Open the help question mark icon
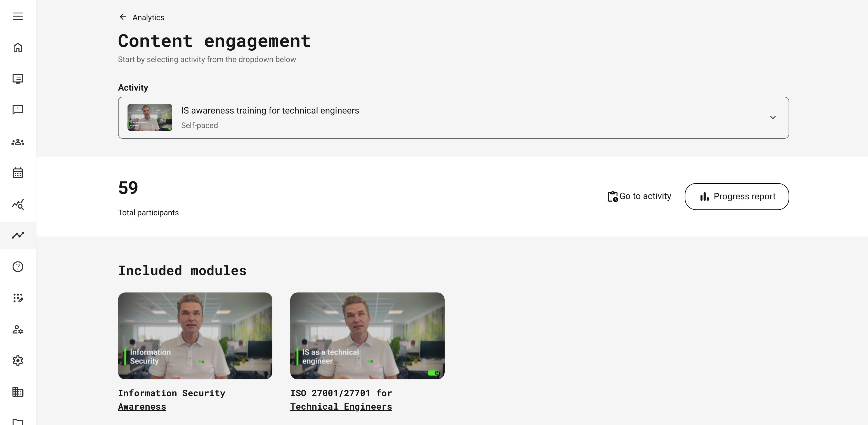 click(18, 266)
